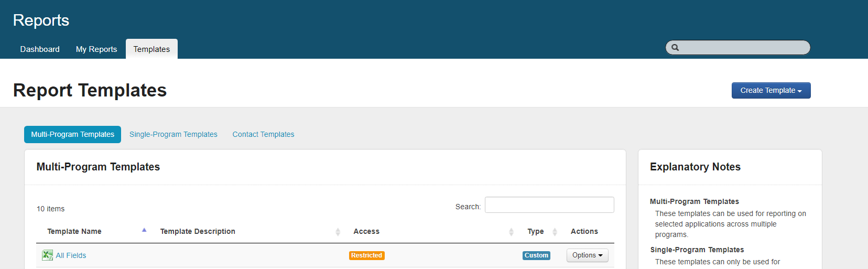Focus the table Search input field
This screenshot has width=868, height=269.
tap(549, 205)
